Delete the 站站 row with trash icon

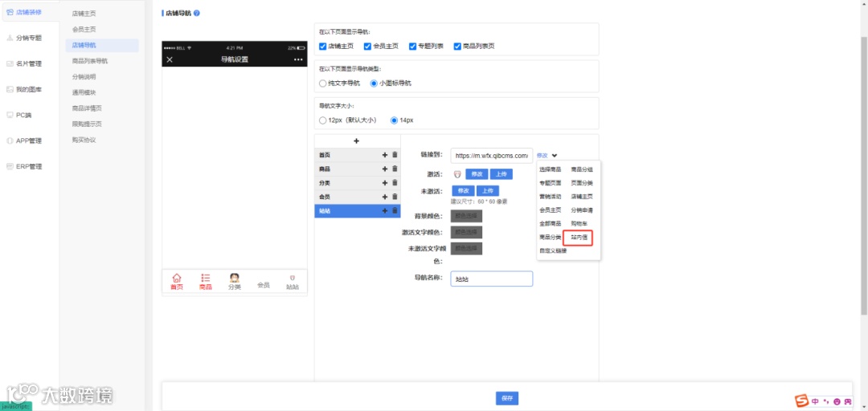[x=395, y=211]
